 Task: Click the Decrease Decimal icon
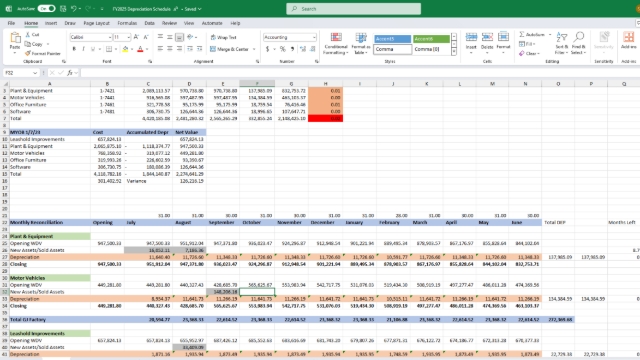312,49
